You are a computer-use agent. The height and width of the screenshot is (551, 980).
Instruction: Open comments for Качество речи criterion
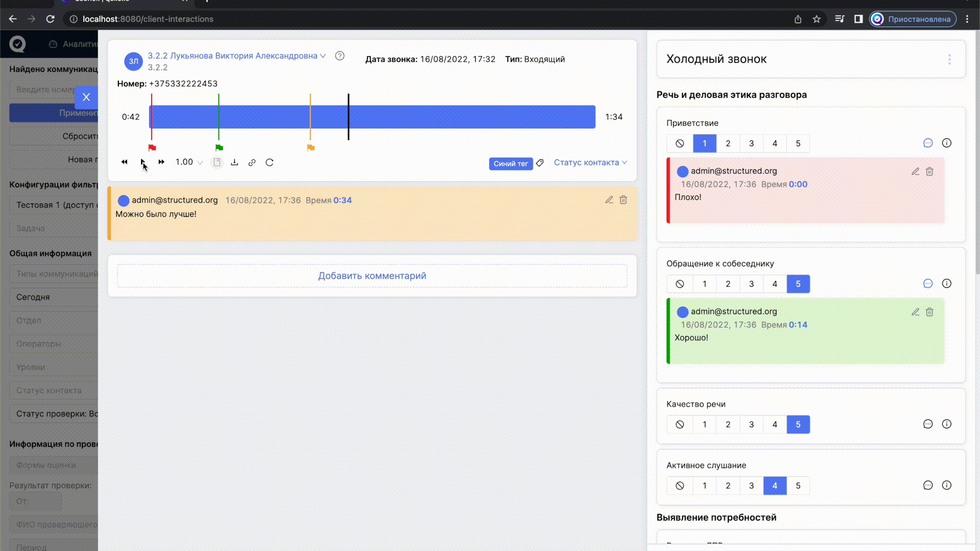tap(928, 424)
